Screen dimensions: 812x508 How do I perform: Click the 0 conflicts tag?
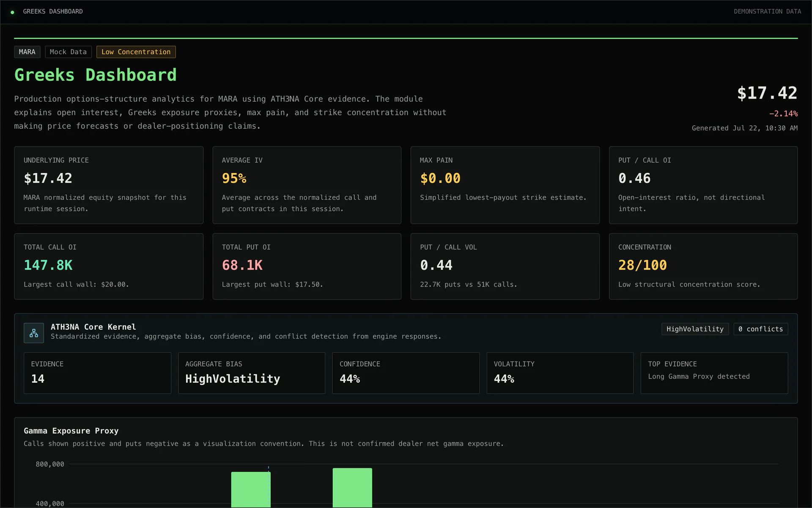coord(760,329)
